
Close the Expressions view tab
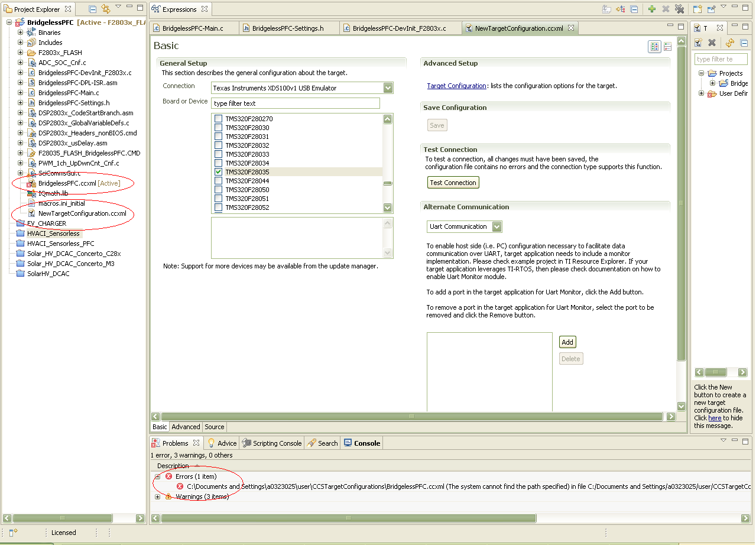[204, 9]
